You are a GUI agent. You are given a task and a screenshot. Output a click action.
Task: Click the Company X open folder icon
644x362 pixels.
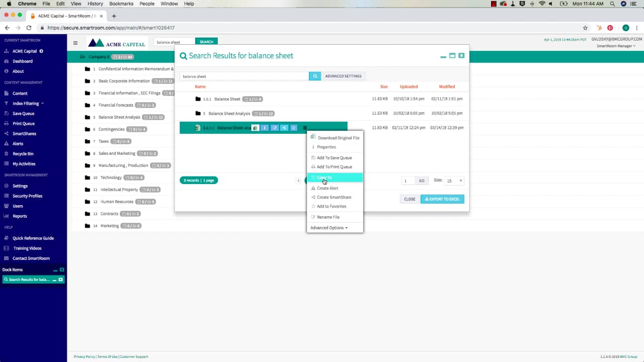(x=83, y=57)
